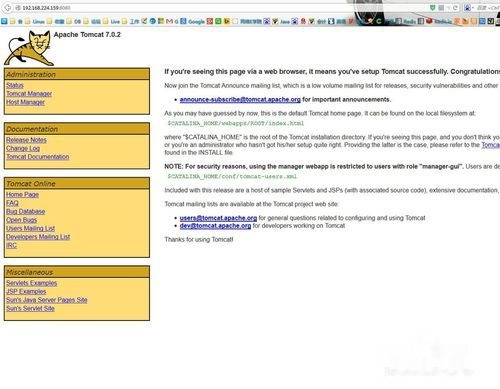This screenshot has height=389, width=500.
Task: Open the Home Page link under Tomcat Online
Action: [22, 194]
